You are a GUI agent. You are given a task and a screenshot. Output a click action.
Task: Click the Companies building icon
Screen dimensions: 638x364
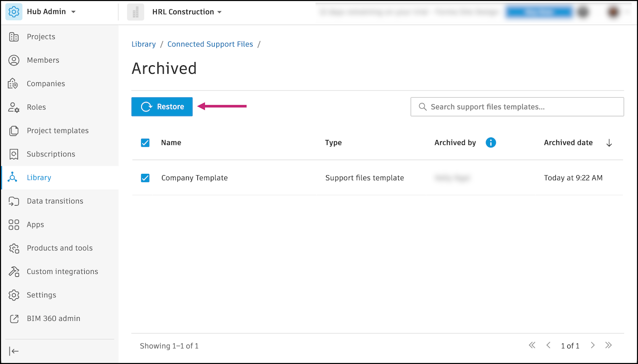tap(14, 83)
